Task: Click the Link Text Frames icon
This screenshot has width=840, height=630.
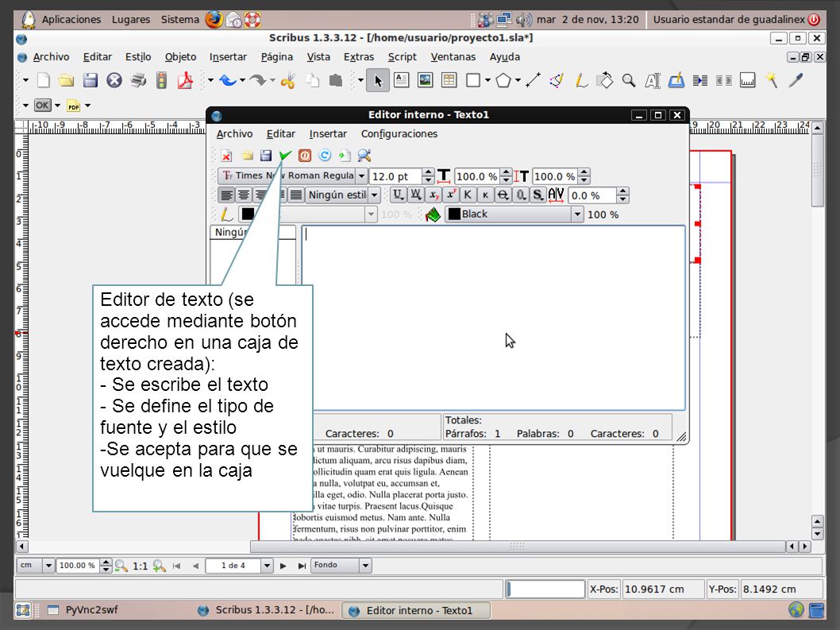Action: tap(699, 80)
